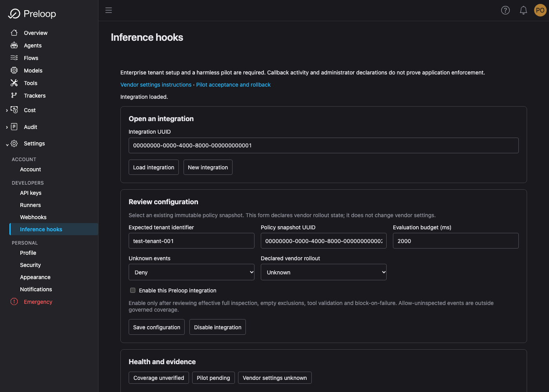The height and width of the screenshot is (392, 549).
Task: Click the Audit log icon
Action: tap(14, 127)
